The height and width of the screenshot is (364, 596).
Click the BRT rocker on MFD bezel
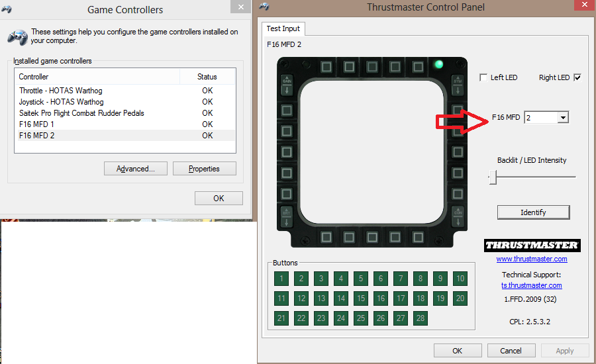tap(287, 217)
